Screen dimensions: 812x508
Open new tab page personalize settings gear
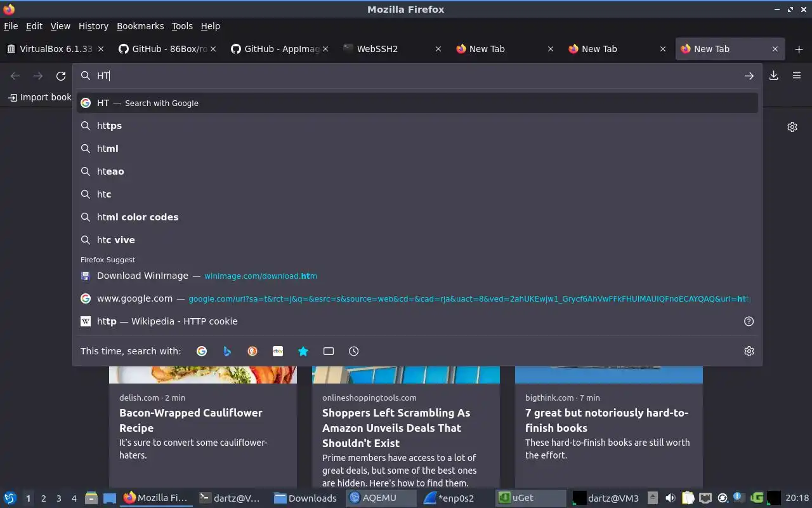pos(792,127)
